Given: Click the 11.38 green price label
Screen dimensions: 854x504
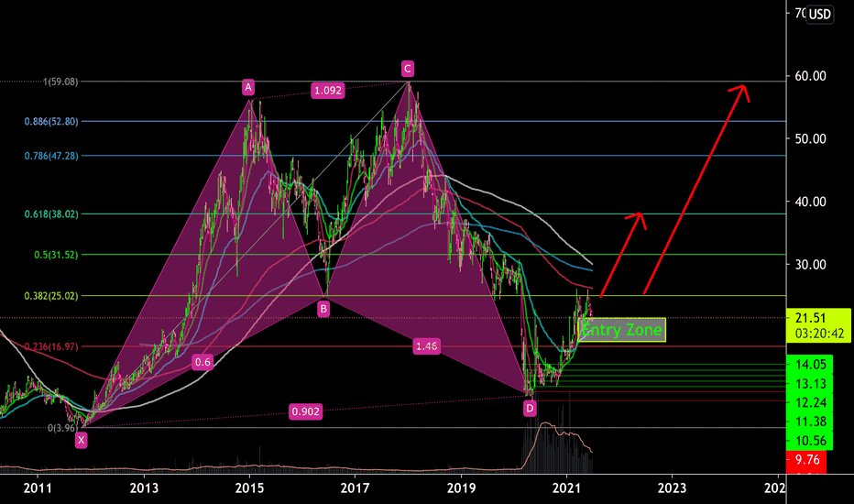Looking at the screenshot, I should coord(810,422).
